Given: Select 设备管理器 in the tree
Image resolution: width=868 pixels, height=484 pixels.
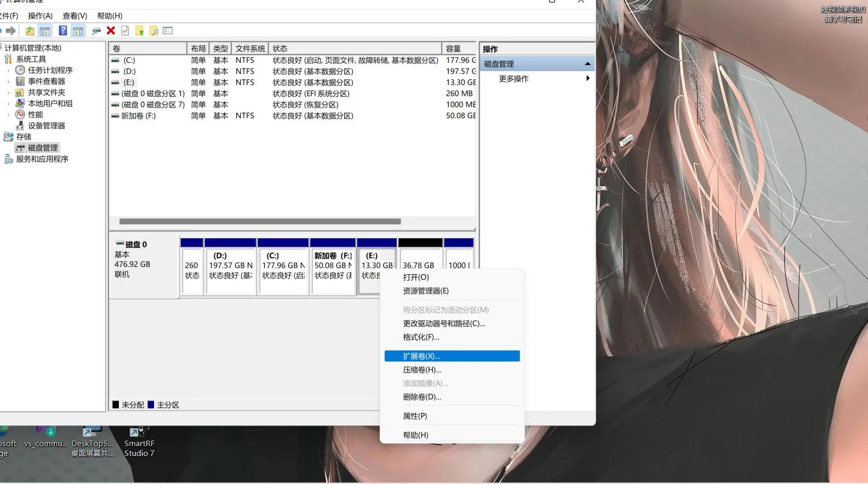Looking at the screenshot, I should pyautogui.click(x=46, y=125).
